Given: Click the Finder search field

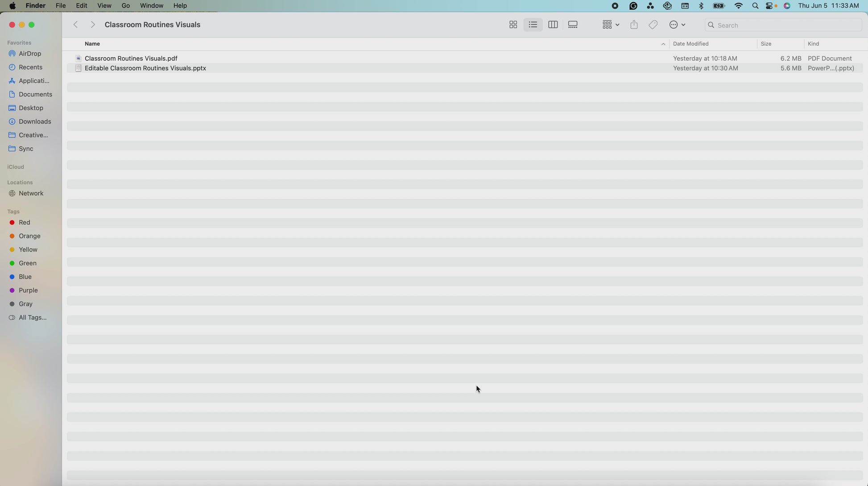Looking at the screenshot, I should point(785,25).
